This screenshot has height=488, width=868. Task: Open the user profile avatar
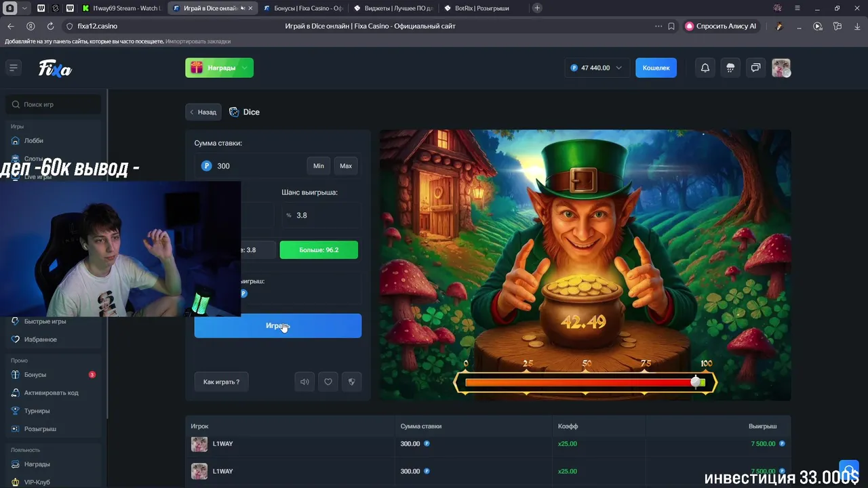pyautogui.click(x=781, y=68)
